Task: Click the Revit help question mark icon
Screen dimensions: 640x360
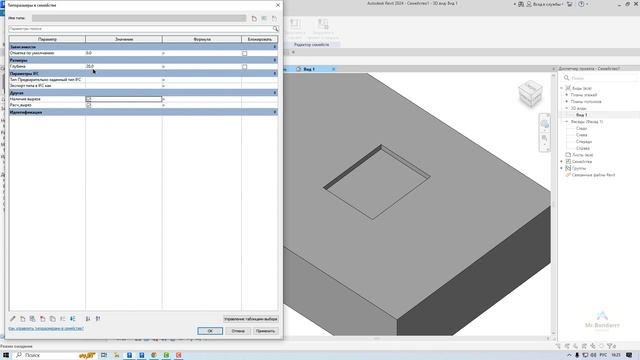Action: [581, 4]
